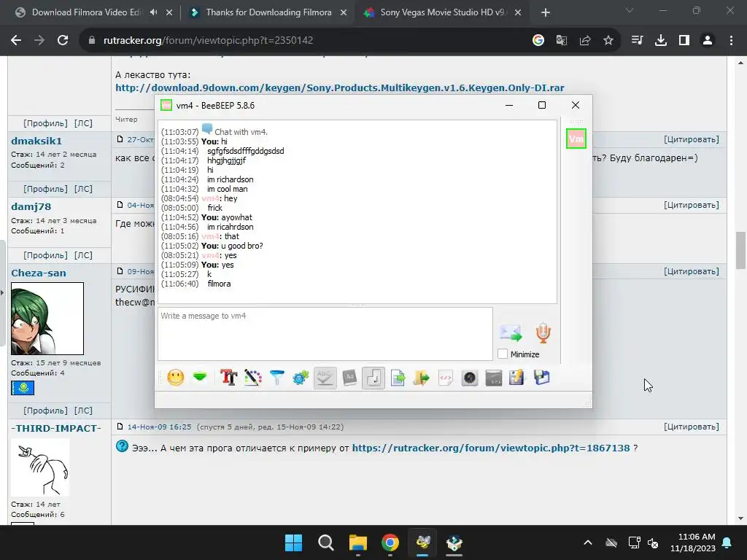Open the chat font (TT) selector
This screenshot has height=560, width=747.
tap(228, 378)
